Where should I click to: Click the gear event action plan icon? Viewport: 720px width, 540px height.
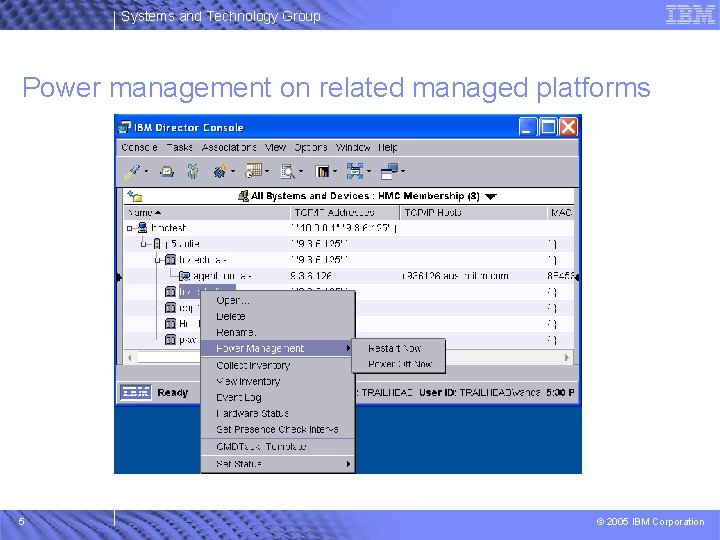[220, 172]
